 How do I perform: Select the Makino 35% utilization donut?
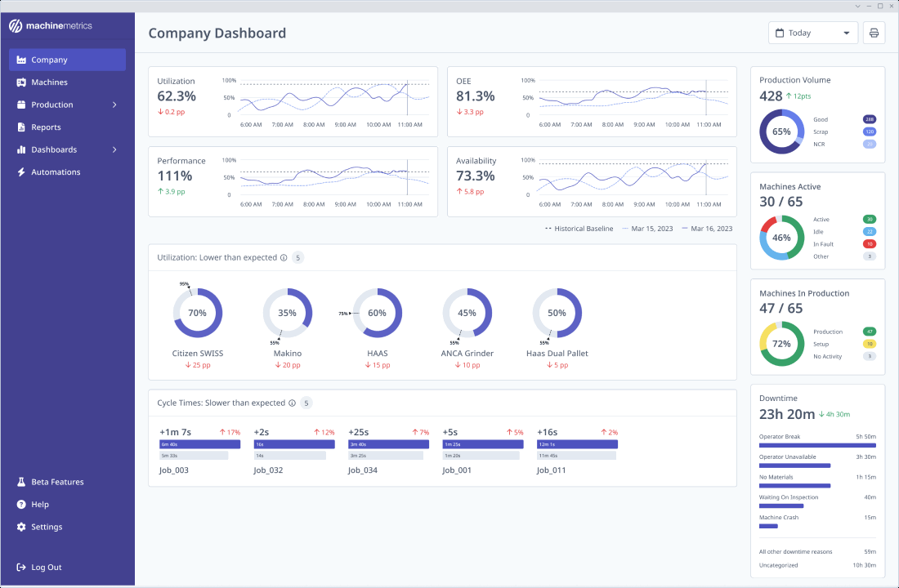[x=287, y=313]
